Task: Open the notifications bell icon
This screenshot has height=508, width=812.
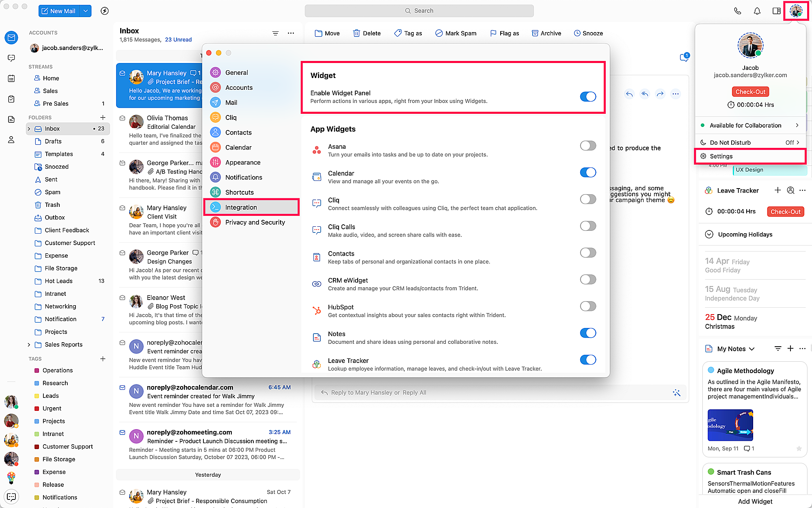Action: [757, 11]
